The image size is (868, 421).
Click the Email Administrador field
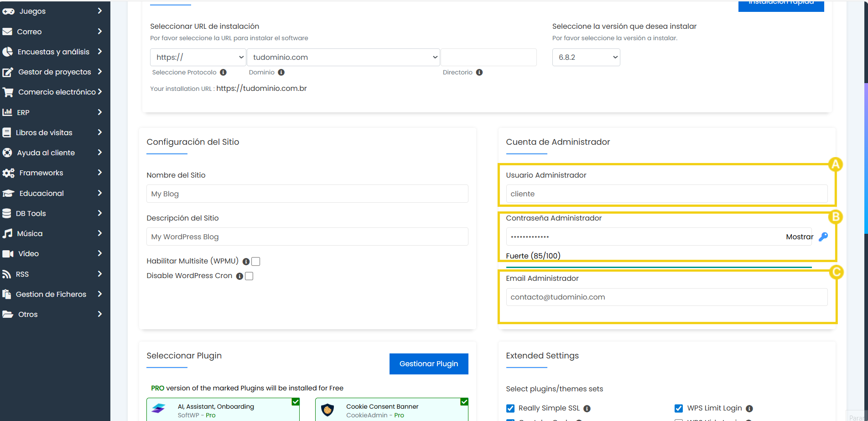click(667, 297)
